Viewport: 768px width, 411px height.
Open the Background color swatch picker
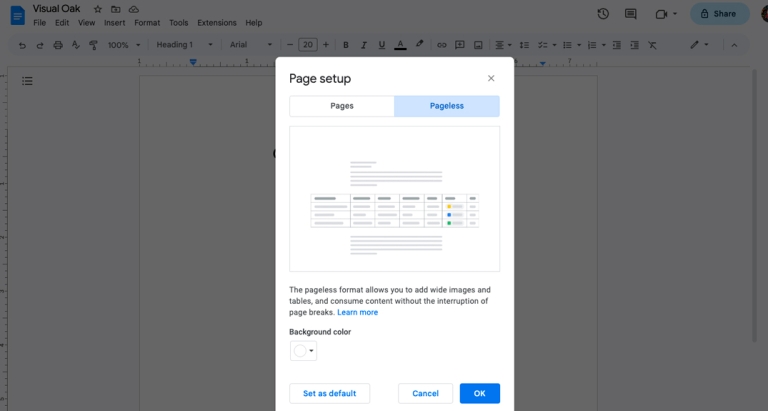click(303, 351)
